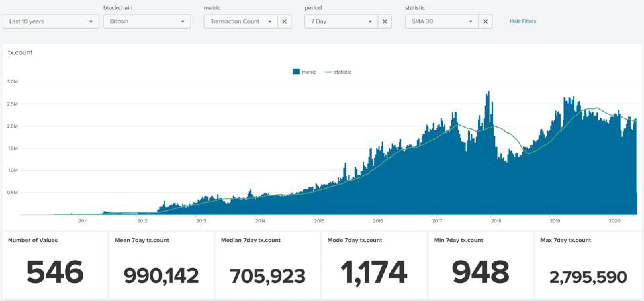Click the Min 7day tx.count heading
Image resolution: width=644 pixels, height=301 pixels.
coord(459,240)
